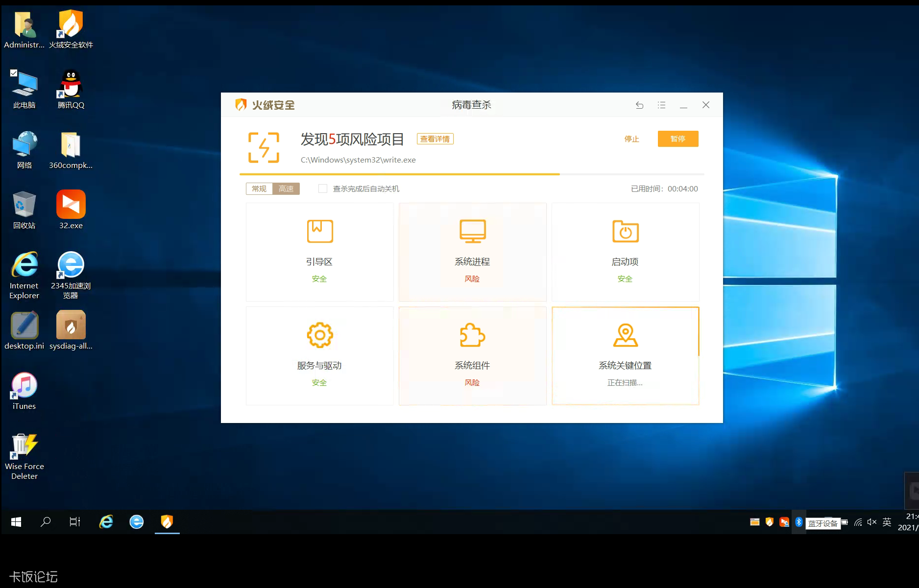Click the startup items (启动项) icon
The width and height of the screenshot is (919, 588).
click(x=626, y=231)
